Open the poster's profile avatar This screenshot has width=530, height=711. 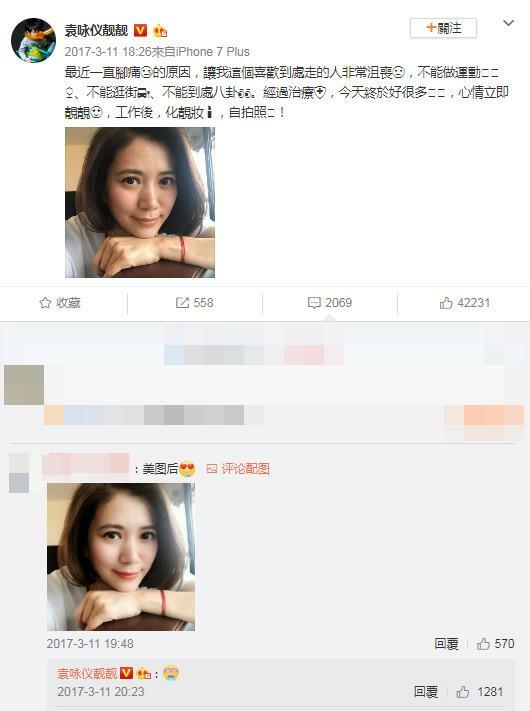(x=33, y=40)
